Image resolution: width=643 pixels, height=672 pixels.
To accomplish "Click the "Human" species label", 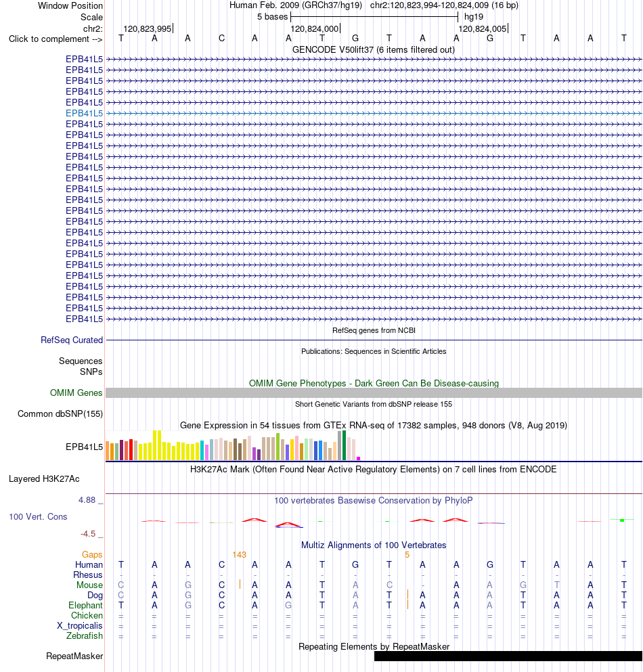I will [x=89, y=564].
